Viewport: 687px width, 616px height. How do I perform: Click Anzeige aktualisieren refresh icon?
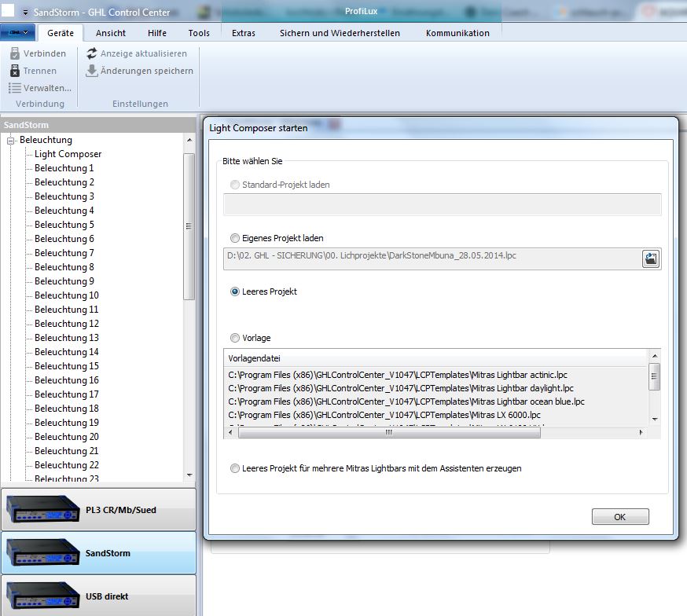(x=92, y=53)
